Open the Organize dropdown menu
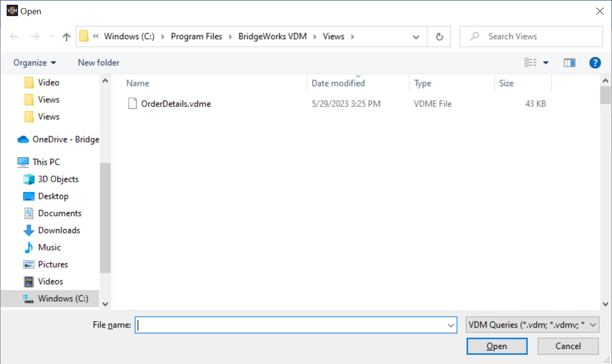Screen dimensions: 612x364 tap(34, 62)
